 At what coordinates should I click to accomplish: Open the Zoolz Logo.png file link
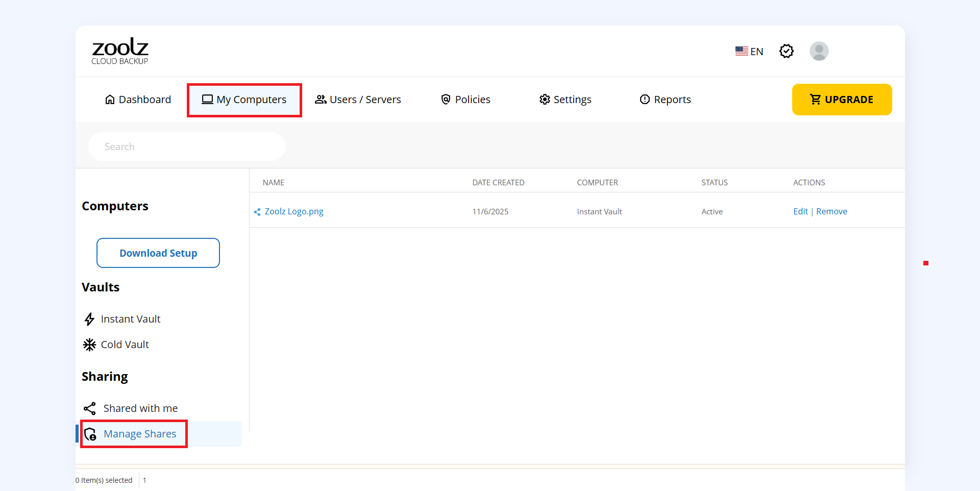pos(294,211)
